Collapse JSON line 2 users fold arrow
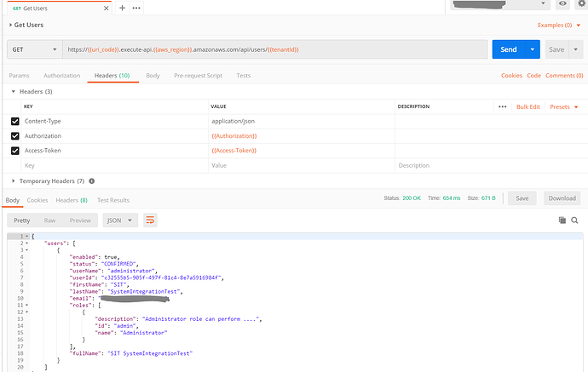 27,243
